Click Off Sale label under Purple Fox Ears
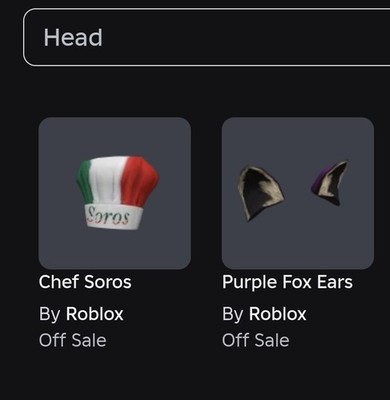The height and width of the screenshot is (400, 390). pos(256,340)
